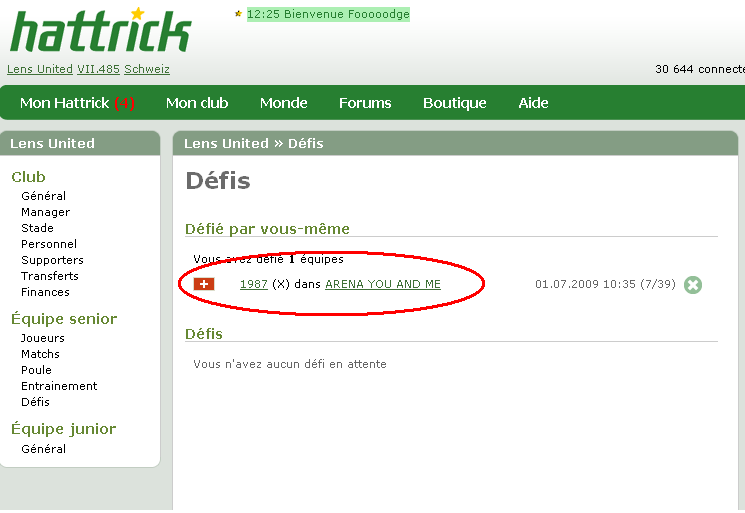Click the star icon beside the welcome message
This screenshot has width=745, height=513.
pos(238,14)
